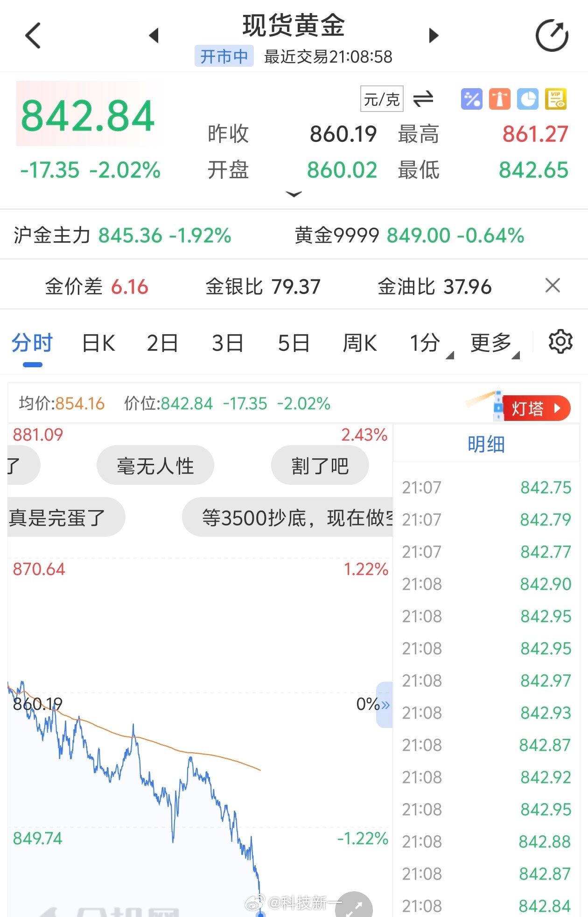This screenshot has width=588, height=917.
Task: Swap the price unit arrows
Action: point(423,99)
